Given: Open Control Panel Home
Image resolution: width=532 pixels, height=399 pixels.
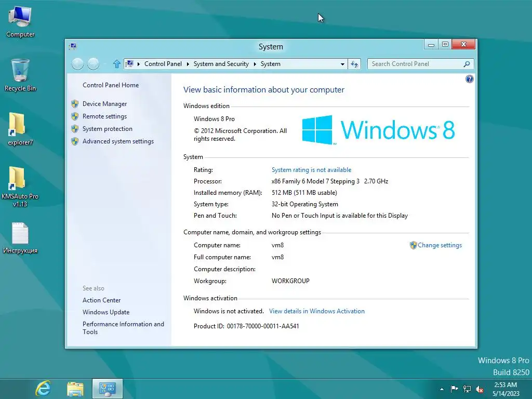Looking at the screenshot, I should (x=111, y=85).
